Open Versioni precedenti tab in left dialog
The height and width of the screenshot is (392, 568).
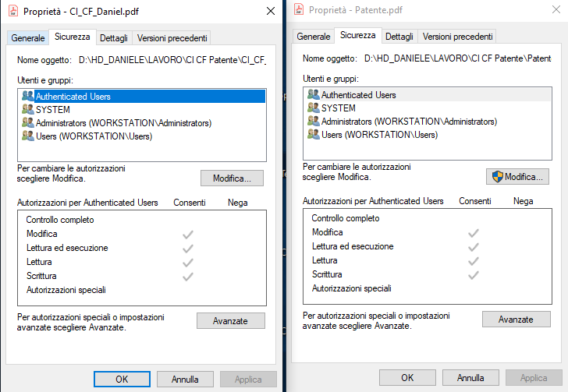click(x=172, y=38)
